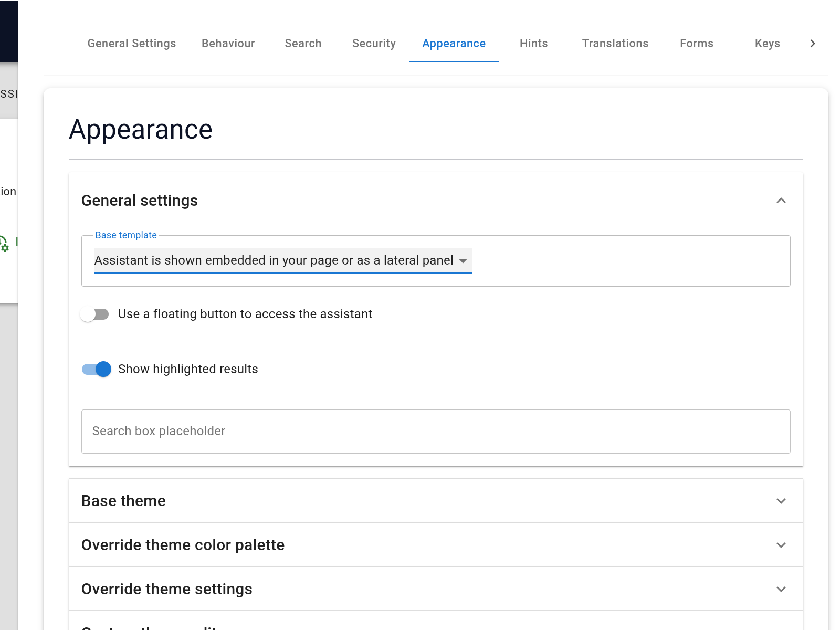
Task: Switch to the Translations tab
Action: point(615,44)
